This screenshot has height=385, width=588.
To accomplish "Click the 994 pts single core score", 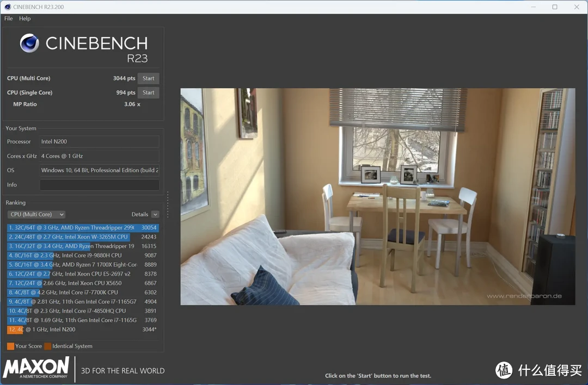I will [126, 92].
